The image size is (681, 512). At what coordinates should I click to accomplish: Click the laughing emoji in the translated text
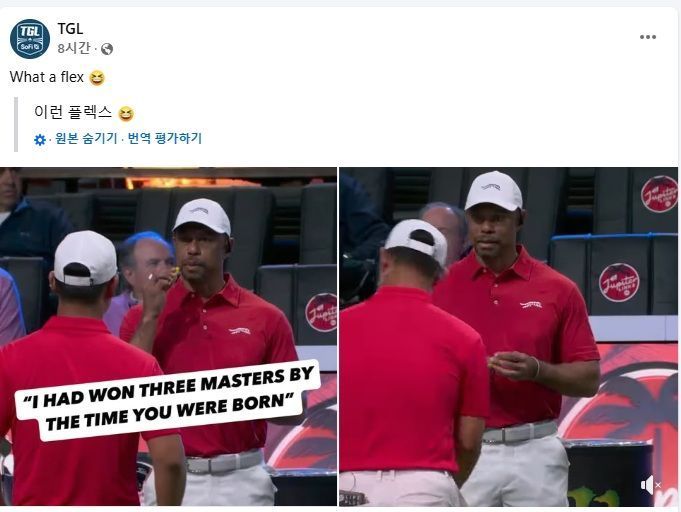click(x=126, y=114)
